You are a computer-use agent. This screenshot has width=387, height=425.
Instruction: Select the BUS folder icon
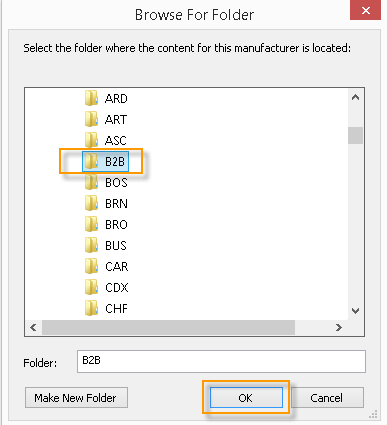pos(91,245)
